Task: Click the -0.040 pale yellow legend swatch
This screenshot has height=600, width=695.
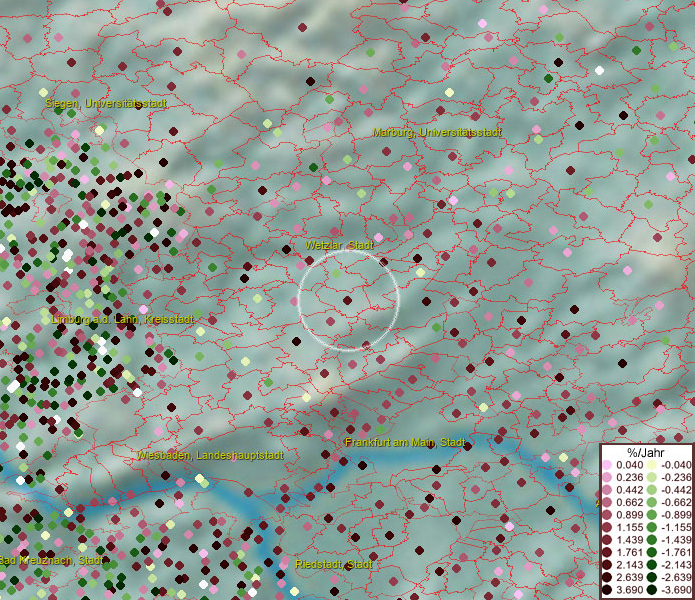Action: click(x=651, y=465)
